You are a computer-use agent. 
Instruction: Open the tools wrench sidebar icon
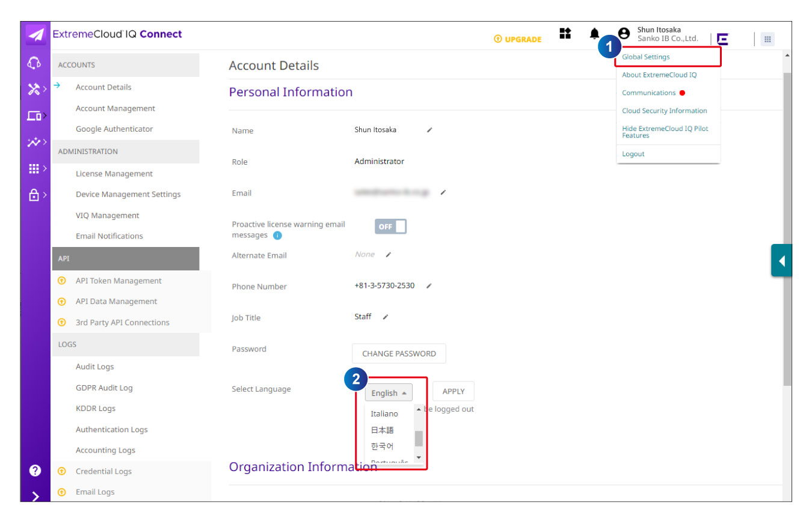point(34,90)
